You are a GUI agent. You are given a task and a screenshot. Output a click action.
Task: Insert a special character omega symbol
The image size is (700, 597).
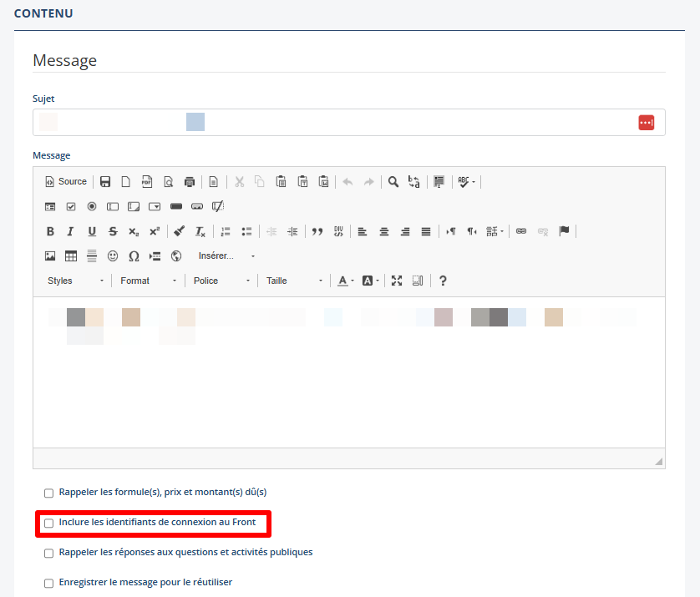point(134,256)
